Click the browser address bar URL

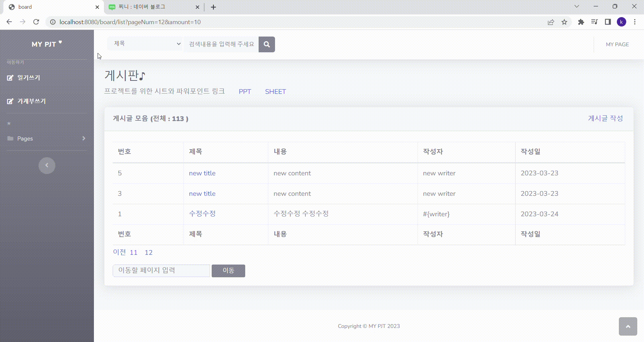130,22
